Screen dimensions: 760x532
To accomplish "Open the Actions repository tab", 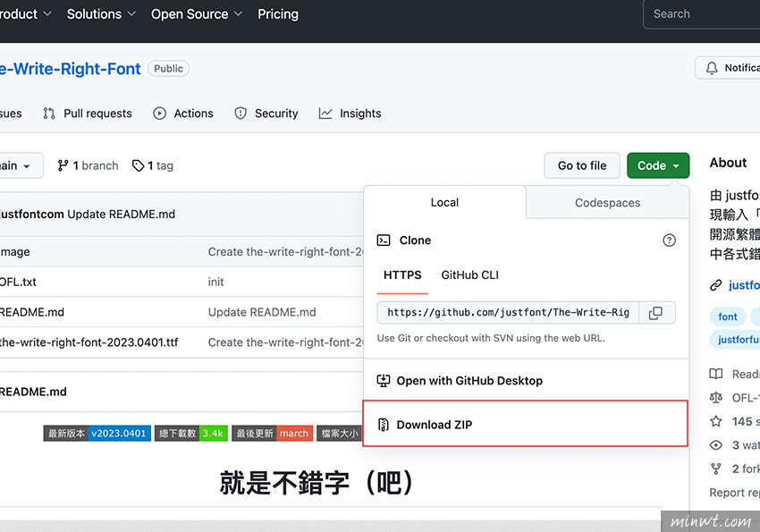I will [183, 114].
